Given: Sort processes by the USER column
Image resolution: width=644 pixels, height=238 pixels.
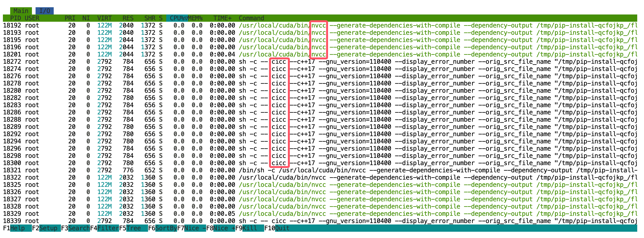Looking at the screenshot, I should click(32, 18).
